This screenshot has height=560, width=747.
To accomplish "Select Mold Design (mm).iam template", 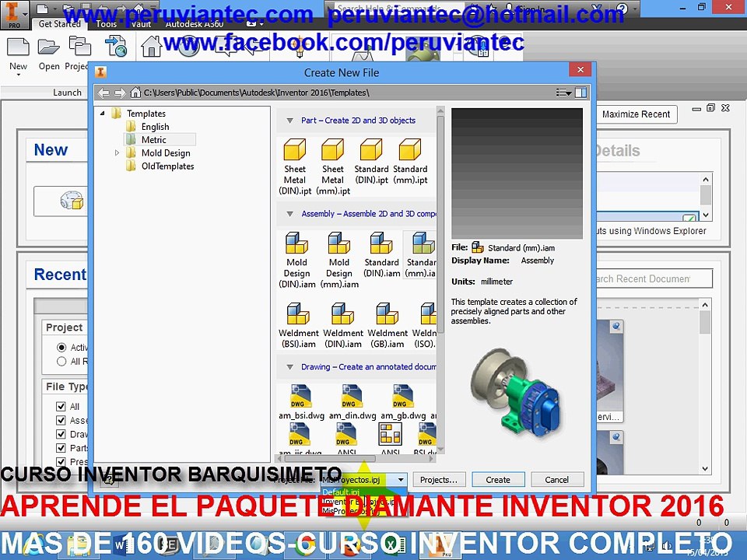I will pyautogui.click(x=339, y=260).
